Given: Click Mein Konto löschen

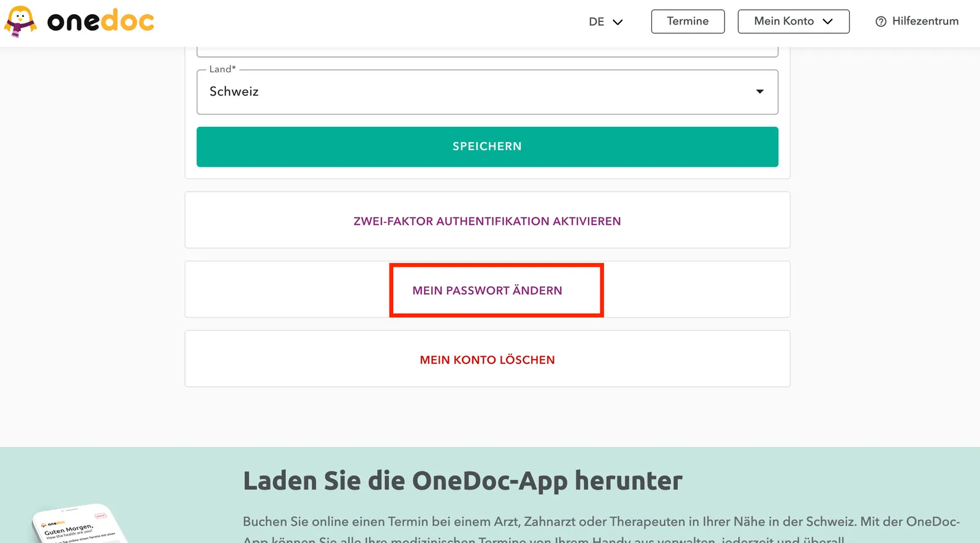Looking at the screenshot, I should [x=487, y=359].
